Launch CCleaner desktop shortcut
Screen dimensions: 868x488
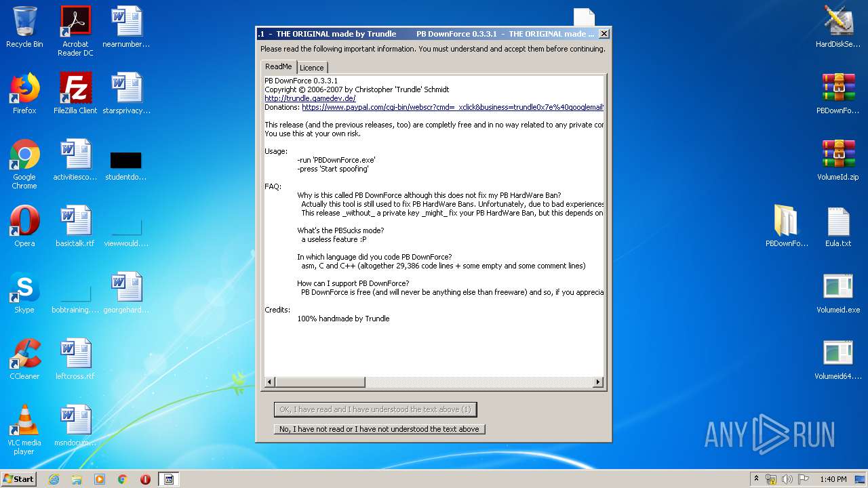click(x=24, y=360)
